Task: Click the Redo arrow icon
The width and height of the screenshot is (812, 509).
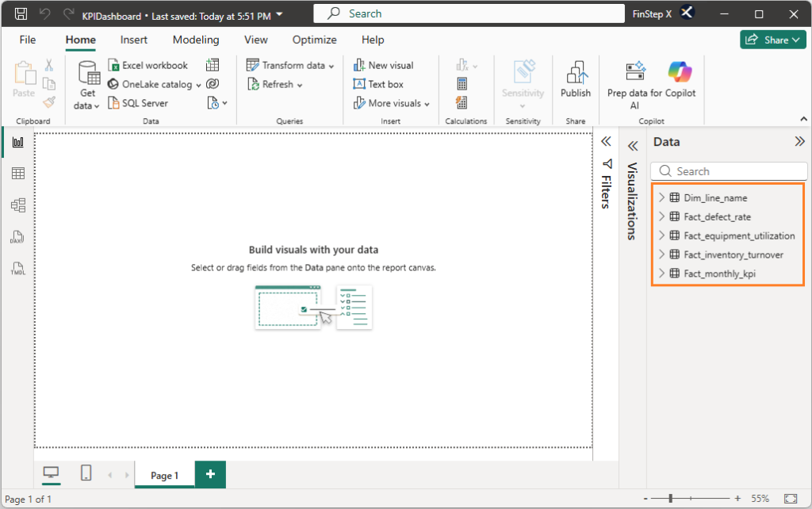Action: [68, 14]
